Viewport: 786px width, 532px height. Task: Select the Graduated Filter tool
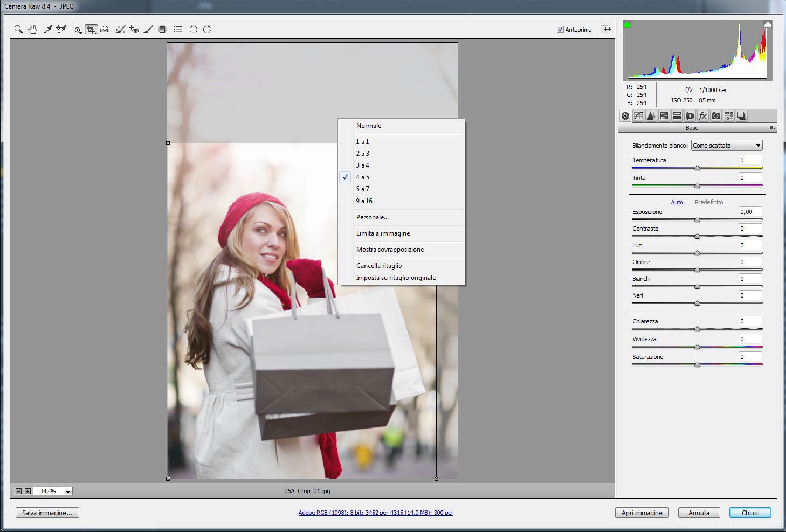pyautogui.click(x=162, y=30)
